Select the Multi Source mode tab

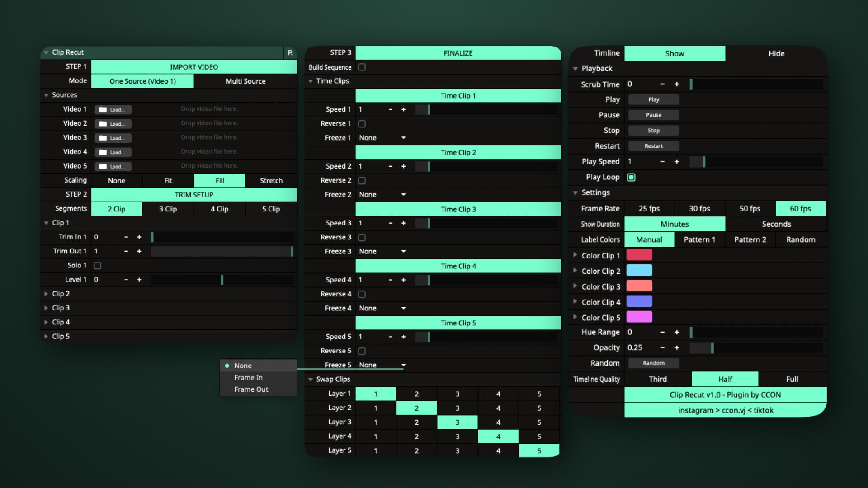245,81
